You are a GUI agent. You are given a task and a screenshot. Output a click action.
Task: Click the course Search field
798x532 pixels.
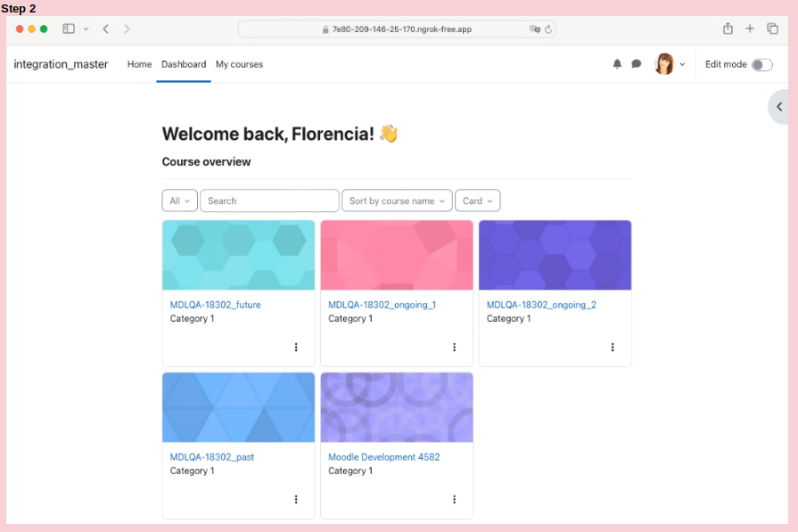tap(269, 201)
